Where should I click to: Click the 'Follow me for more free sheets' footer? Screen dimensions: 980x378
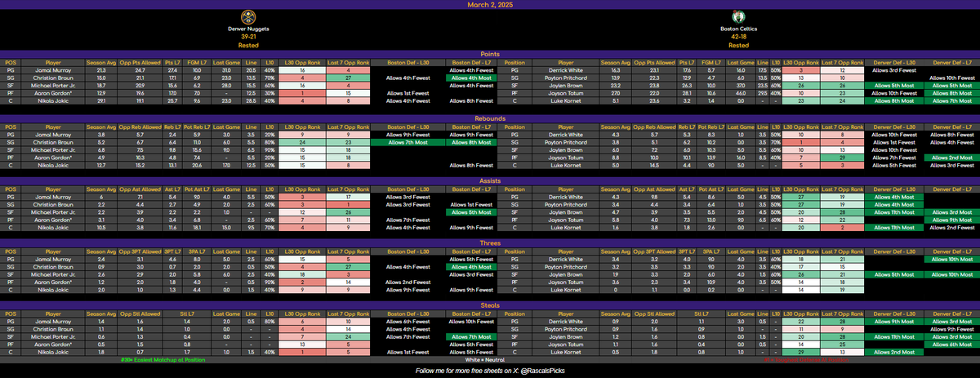point(490,371)
